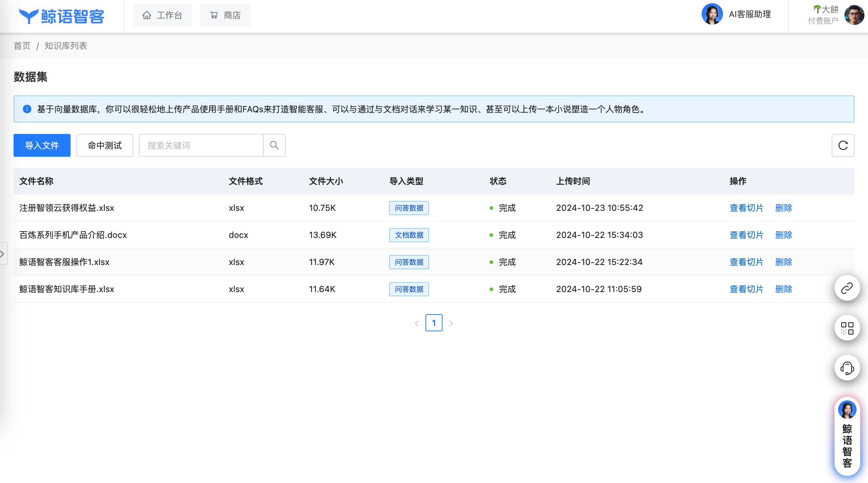Open the AI客服助理 label
The width and height of the screenshot is (868, 483).
[x=750, y=14]
